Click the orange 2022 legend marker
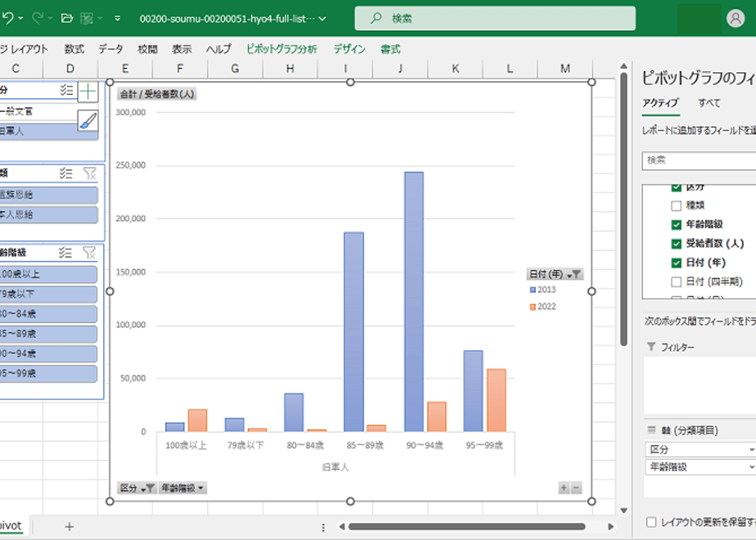The image size is (756, 540). tap(533, 307)
